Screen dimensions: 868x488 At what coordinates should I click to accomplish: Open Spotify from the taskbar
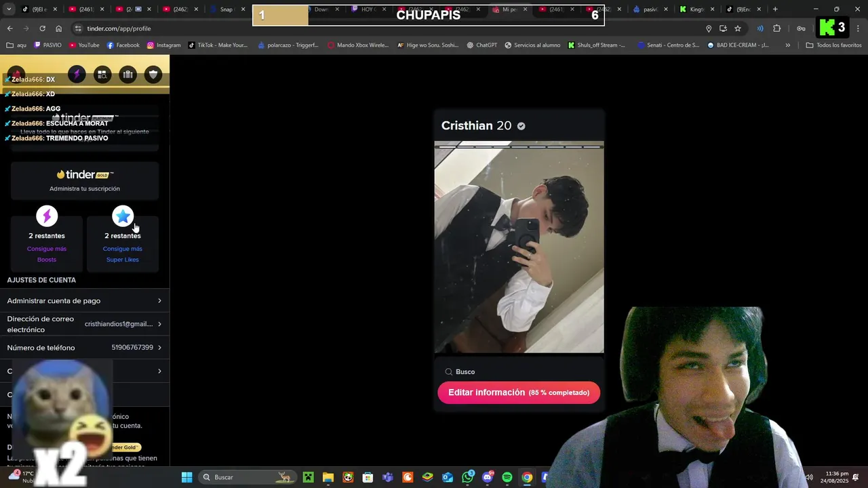coord(507,477)
